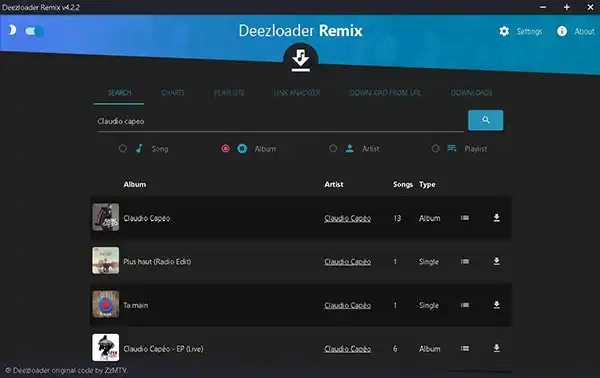Open the Downloads tab
The height and width of the screenshot is (378, 600).
click(x=471, y=93)
